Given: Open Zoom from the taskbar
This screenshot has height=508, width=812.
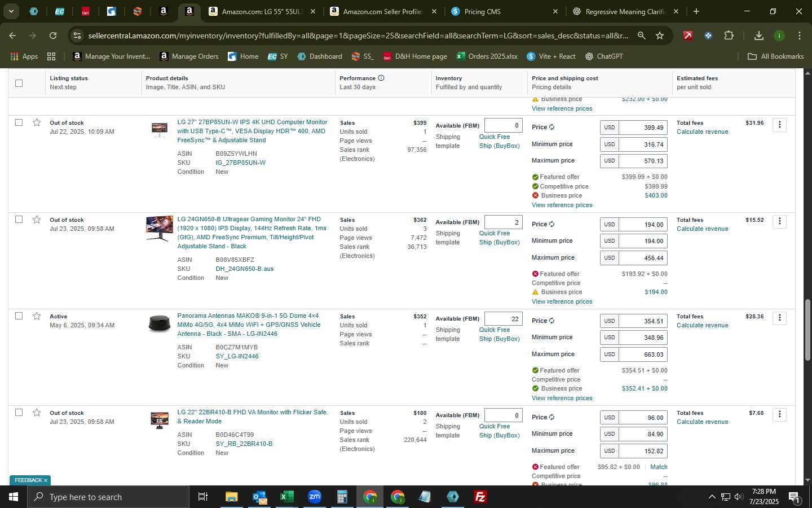Looking at the screenshot, I should 315,497.
